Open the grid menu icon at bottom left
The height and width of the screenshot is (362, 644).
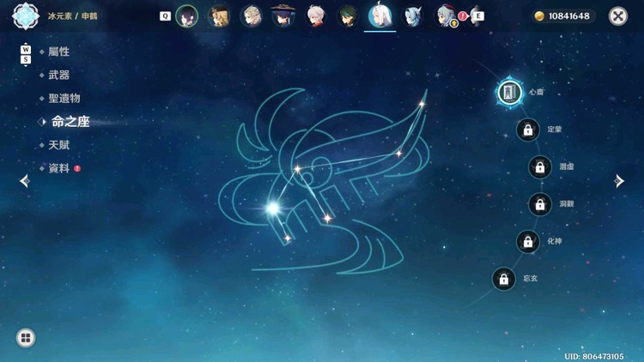click(26, 338)
